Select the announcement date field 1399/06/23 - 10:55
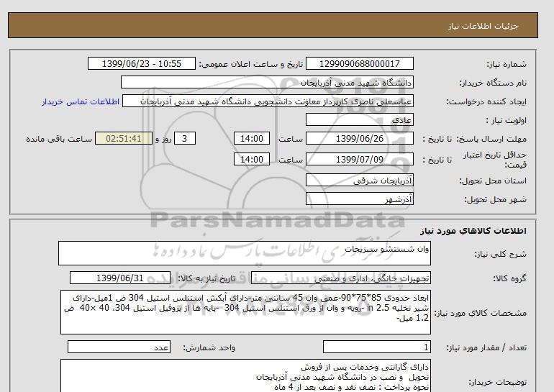The width and height of the screenshot is (554, 392). (141, 64)
